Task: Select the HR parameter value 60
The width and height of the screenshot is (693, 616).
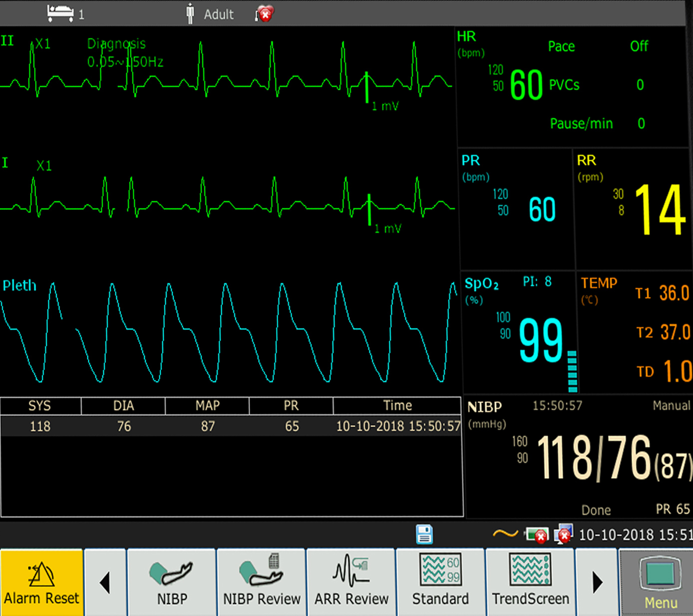Action: click(x=526, y=85)
